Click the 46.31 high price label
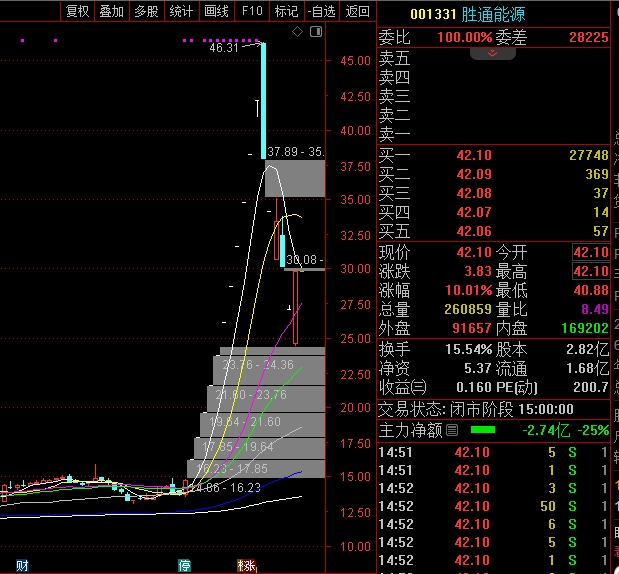This screenshot has height=574, width=619. [224, 48]
